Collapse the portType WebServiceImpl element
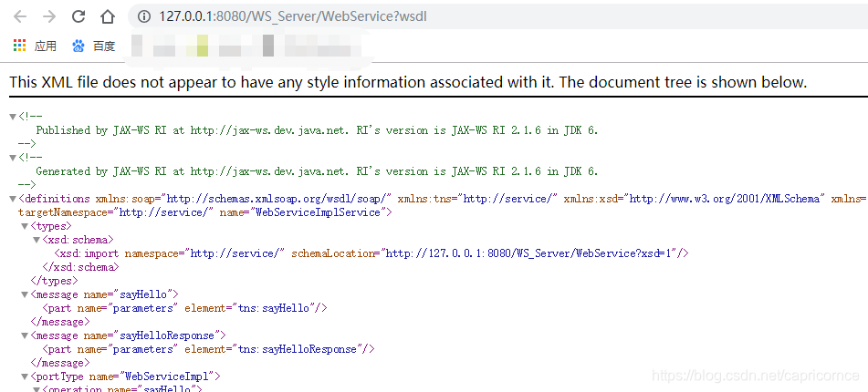 [x=25, y=377]
